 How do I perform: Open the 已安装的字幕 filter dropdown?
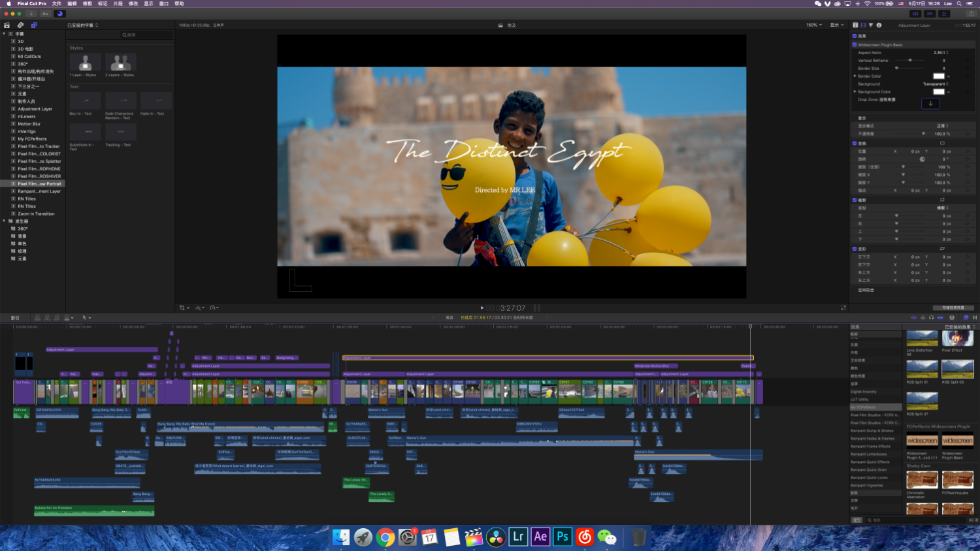coord(83,25)
